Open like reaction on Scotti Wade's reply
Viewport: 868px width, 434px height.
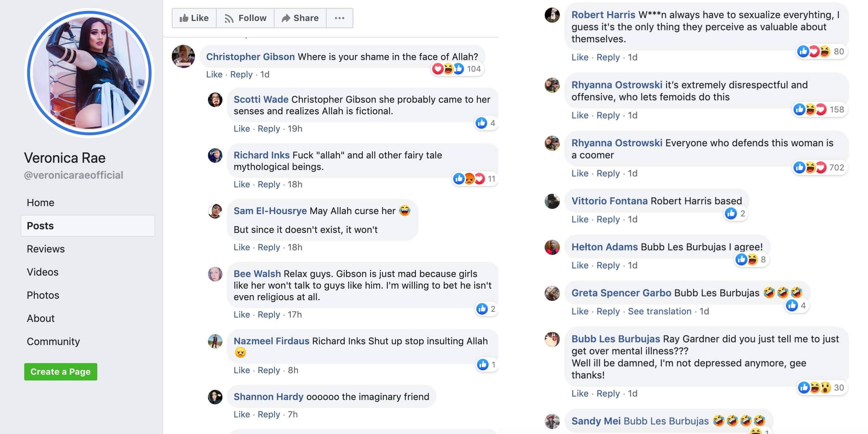pyautogui.click(x=486, y=123)
